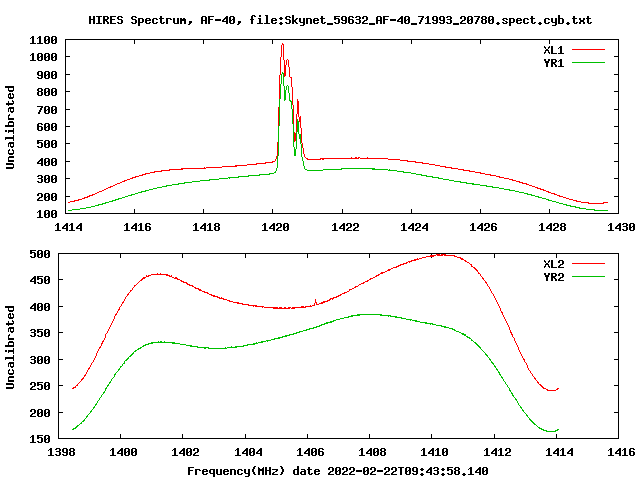Click the 350 tick label on bottom y-axis
The height and width of the screenshot is (480, 640).
pyautogui.click(x=40, y=333)
